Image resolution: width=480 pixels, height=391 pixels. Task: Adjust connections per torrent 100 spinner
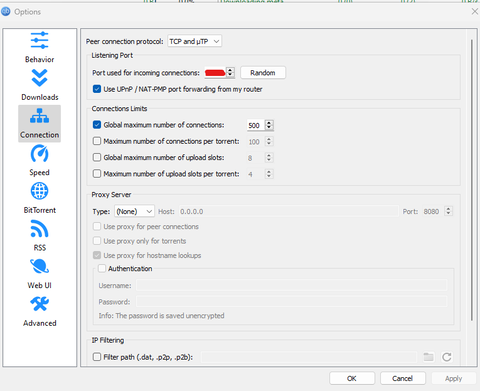click(269, 141)
